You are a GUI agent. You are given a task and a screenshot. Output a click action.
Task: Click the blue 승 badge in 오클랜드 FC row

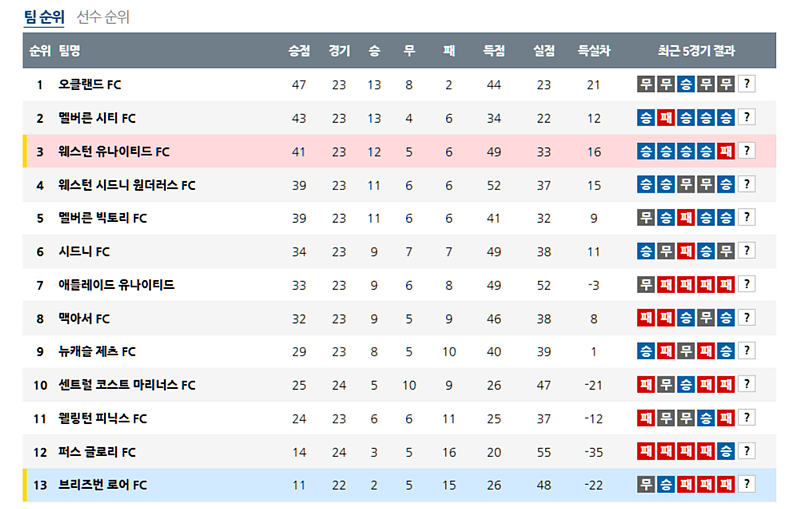(x=686, y=85)
